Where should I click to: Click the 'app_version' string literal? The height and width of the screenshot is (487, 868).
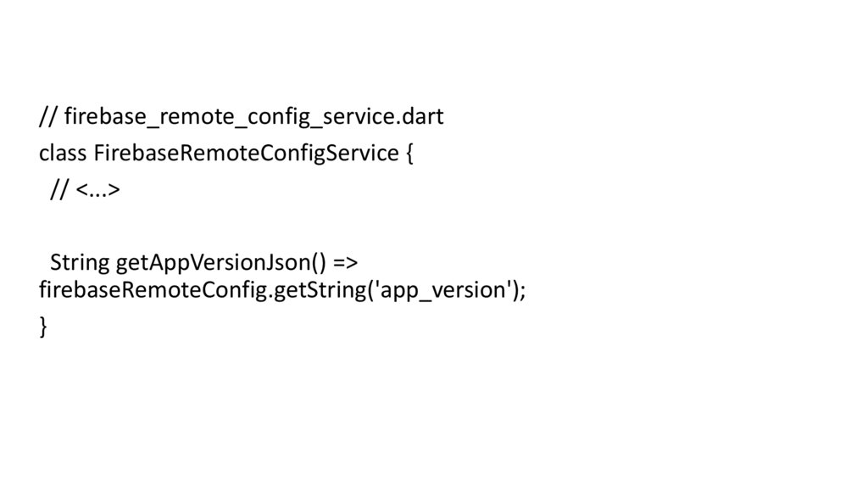click(443, 289)
